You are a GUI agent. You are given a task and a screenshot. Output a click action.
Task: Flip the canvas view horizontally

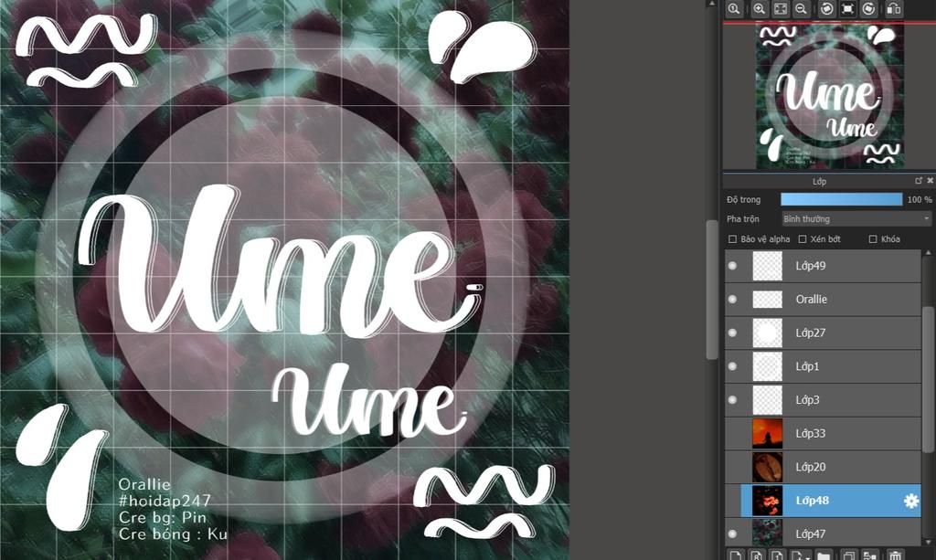coord(893,8)
